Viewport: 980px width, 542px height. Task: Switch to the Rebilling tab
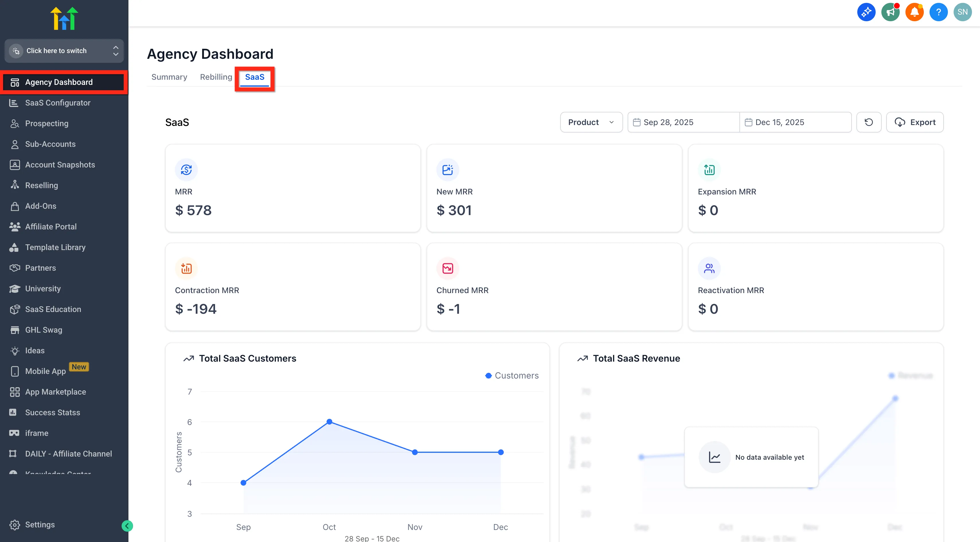coord(216,77)
